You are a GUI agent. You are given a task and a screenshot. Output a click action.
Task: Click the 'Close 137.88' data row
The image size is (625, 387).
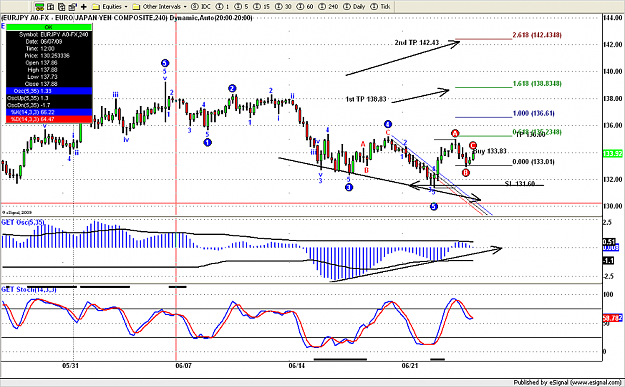coord(49,84)
